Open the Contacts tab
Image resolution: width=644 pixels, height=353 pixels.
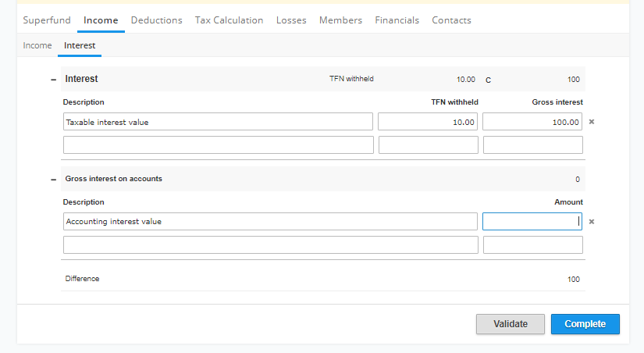[x=451, y=20]
